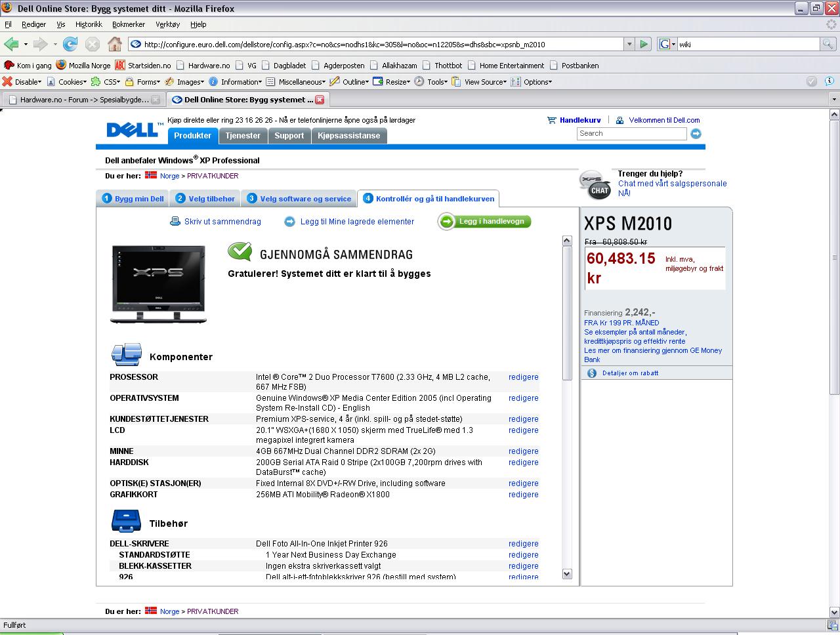Open the Miscellaneous dropdown in developer toolbar
Image resolution: width=840 pixels, height=635 pixels.
point(296,82)
